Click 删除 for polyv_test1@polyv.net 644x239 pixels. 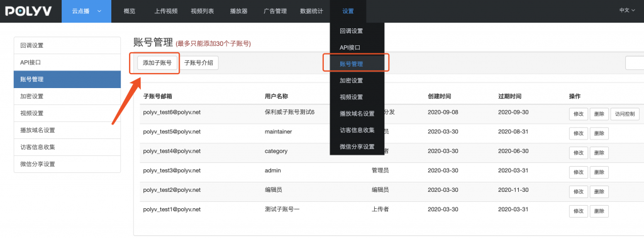click(599, 211)
